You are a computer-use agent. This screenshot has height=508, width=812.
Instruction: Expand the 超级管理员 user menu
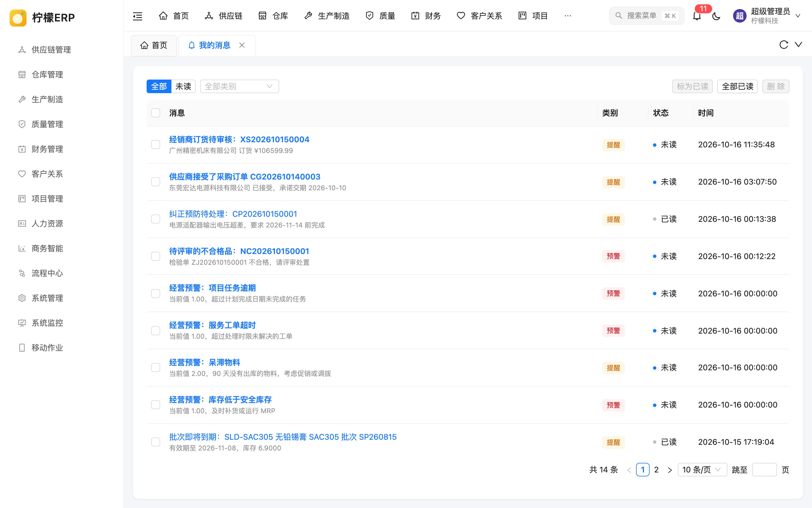pyautogui.click(x=767, y=16)
